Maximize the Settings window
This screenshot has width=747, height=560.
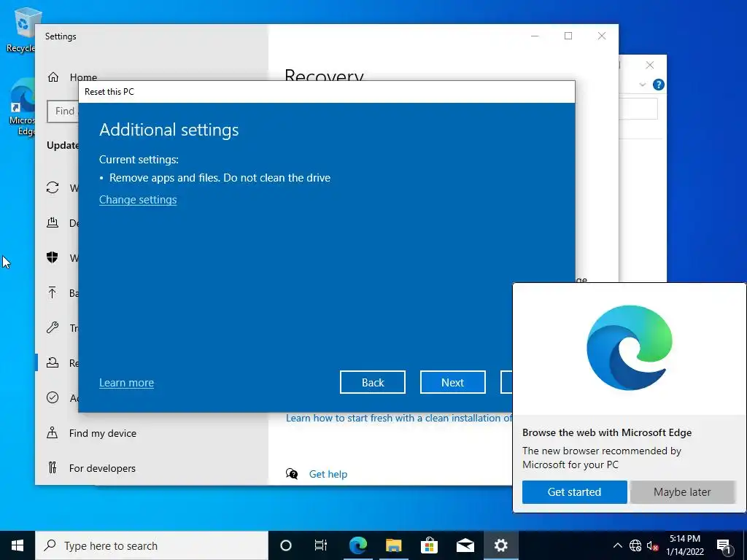click(x=568, y=36)
